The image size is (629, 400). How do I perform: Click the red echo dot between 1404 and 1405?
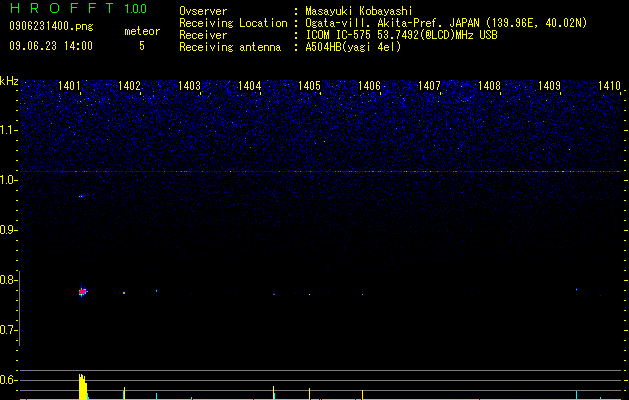tap(274, 294)
